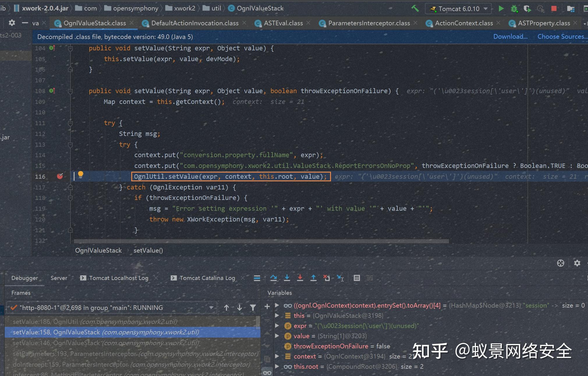Expand the 'this.root' watch node
The height and width of the screenshot is (376, 588).
click(277, 366)
